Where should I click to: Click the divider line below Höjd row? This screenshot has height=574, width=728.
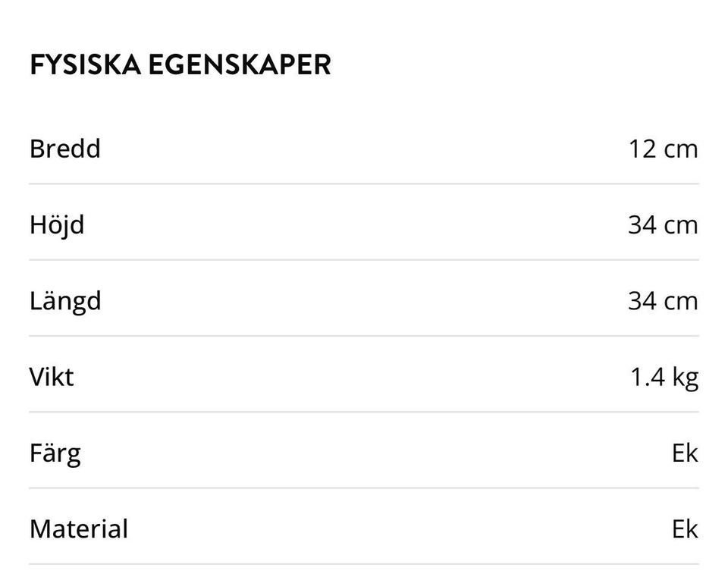[x=364, y=260]
